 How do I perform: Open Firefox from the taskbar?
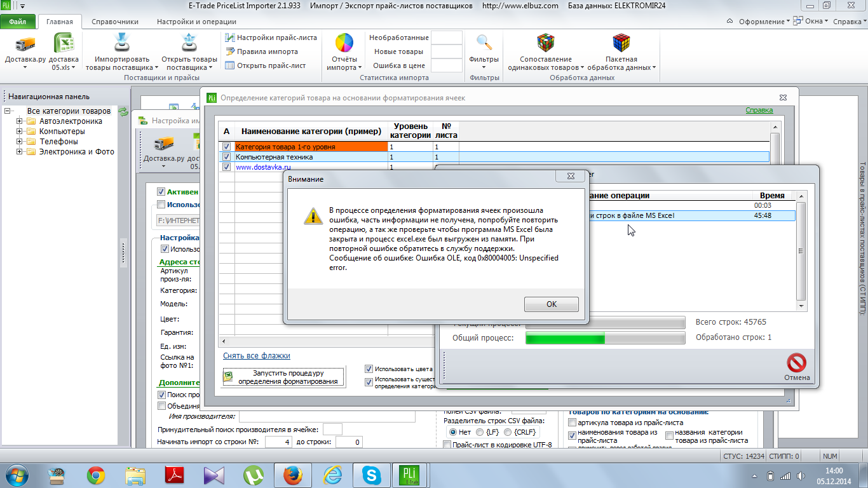click(292, 475)
